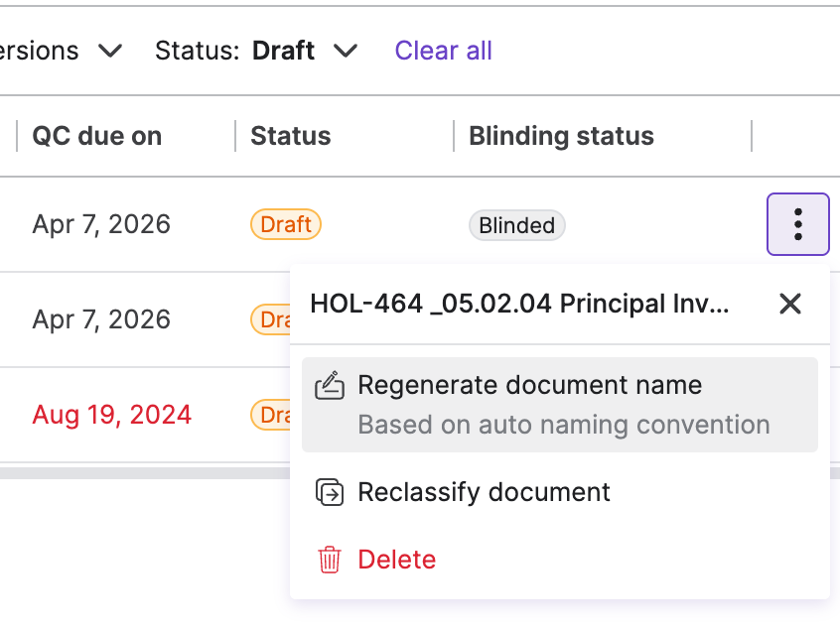Click the Status column header
Viewport: 840px width, 631px height.
pyautogui.click(x=291, y=136)
